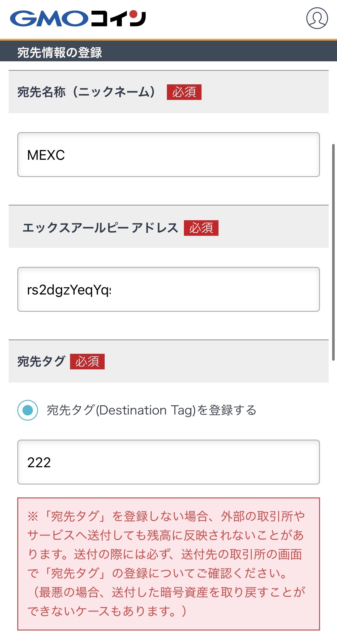Image resolution: width=337 pixels, height=644 pixels.
Task: Click the address field containing rs2dgzYeqYq
Action: [168, 289]
